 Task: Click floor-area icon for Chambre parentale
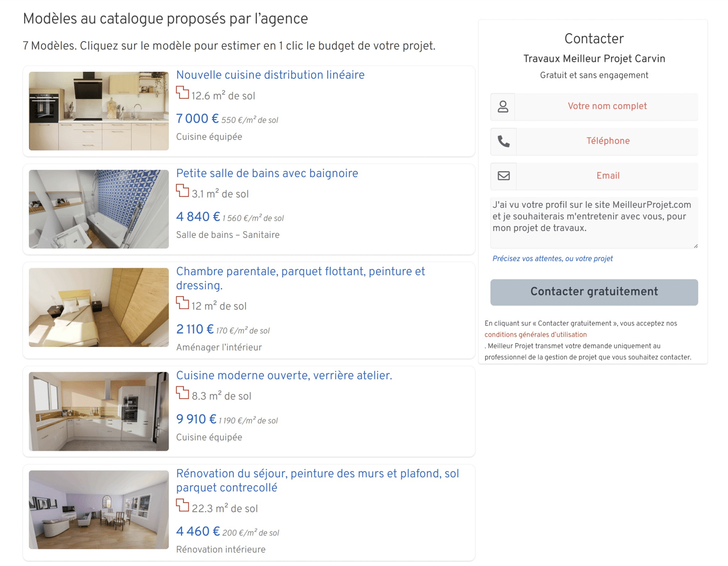tap(183, 303)
